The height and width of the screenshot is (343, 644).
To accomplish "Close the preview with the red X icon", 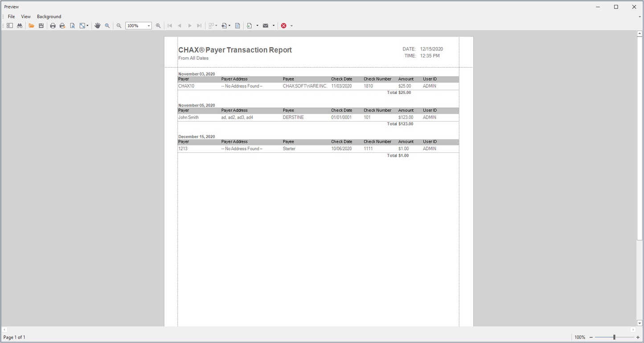I will (283, 26).
